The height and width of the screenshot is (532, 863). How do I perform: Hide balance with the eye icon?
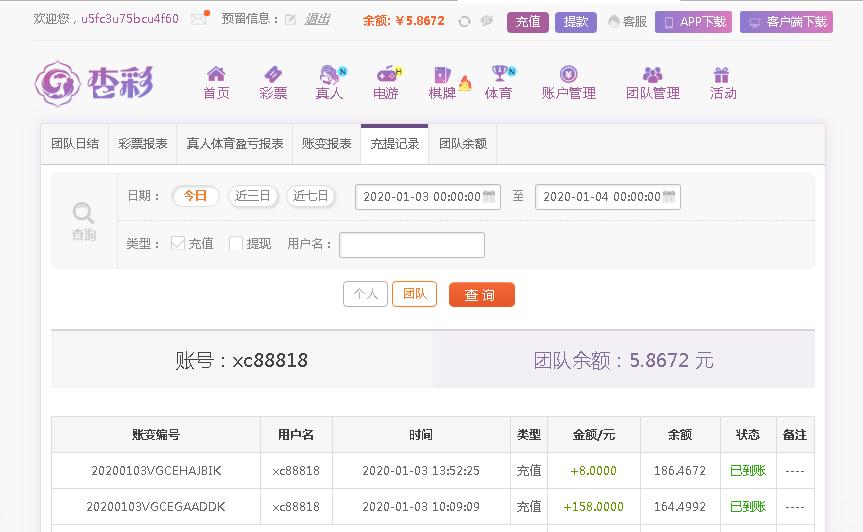487,21
